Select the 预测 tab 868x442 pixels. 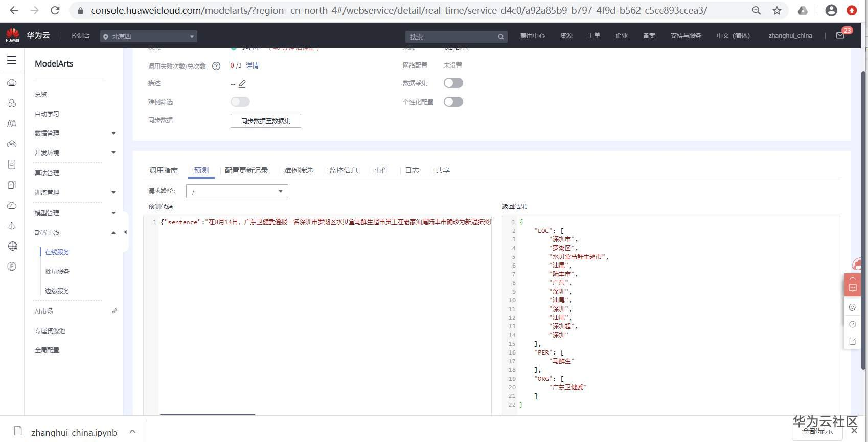tap(201, 170)
